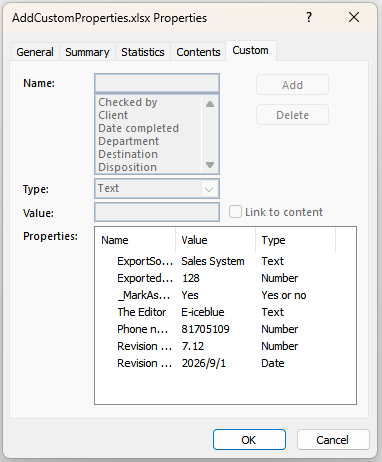Click the 128 value cell
This screenshot has height=462, width=382.
(x=191, y=278)
